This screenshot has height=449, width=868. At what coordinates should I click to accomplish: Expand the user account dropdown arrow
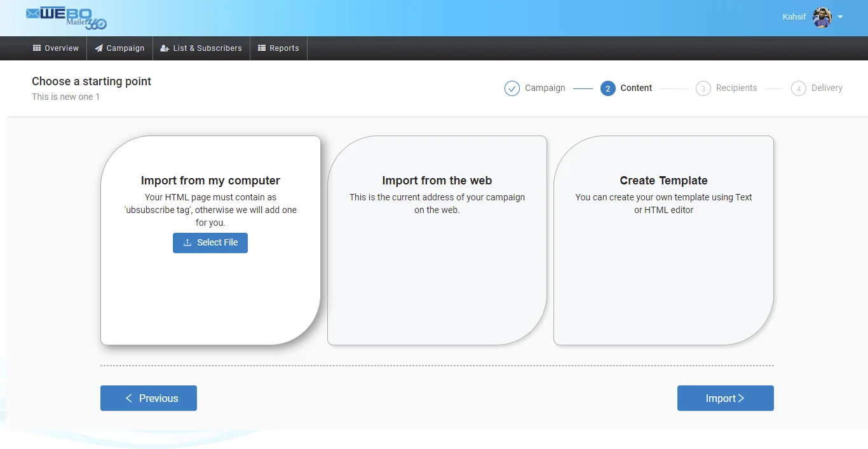[841, 17]
